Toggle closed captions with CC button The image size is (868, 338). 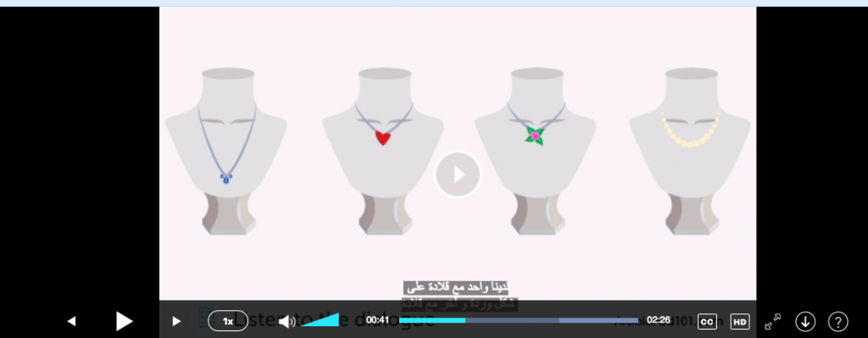pyautogui.click(x=707, y=321)
